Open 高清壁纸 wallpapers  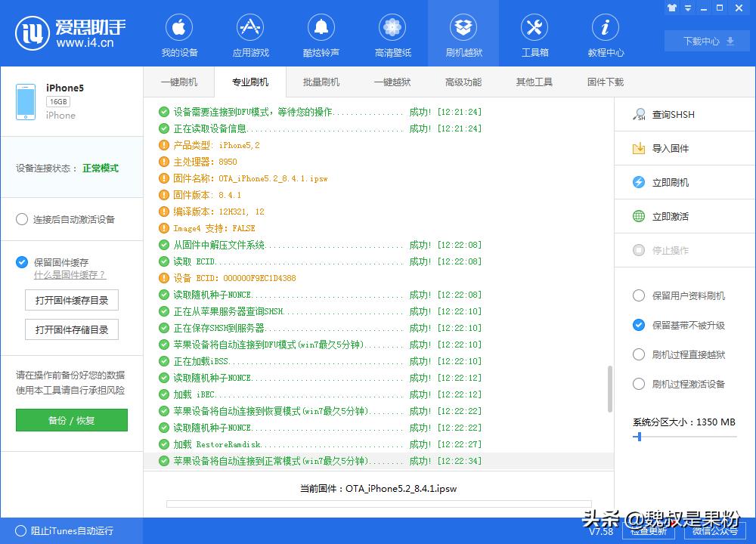pyautogui.click(x=392, y=33)
